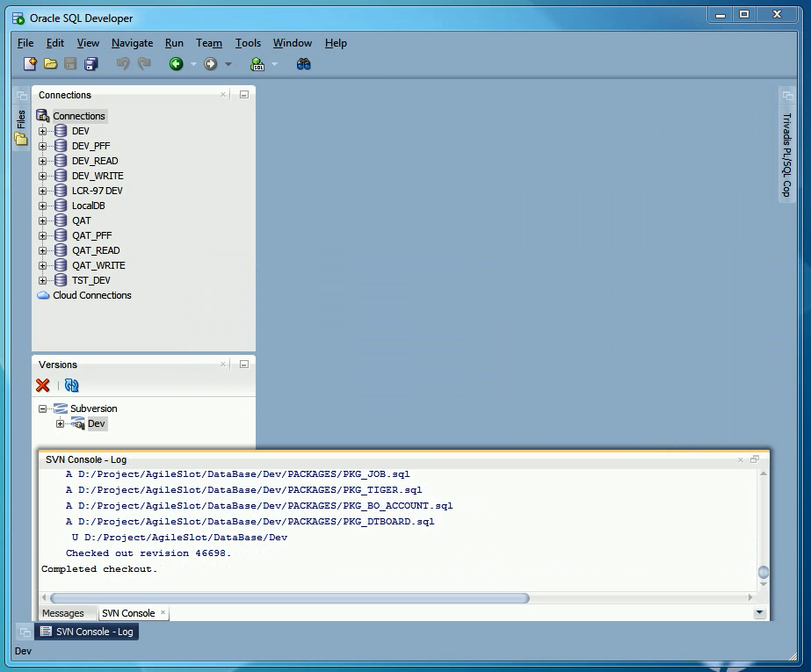Click the New file toolbar icon

tap(30, 63)
